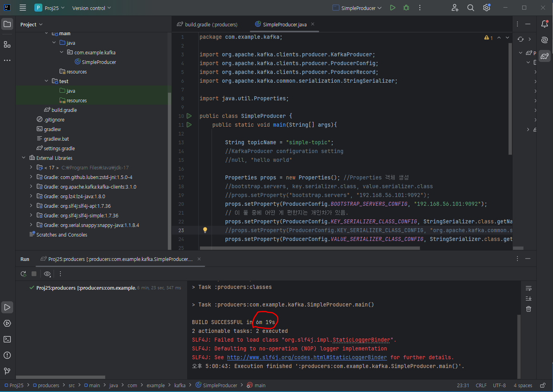
Task: Open the Git tool window icon
Action: (x=7, y=371)
